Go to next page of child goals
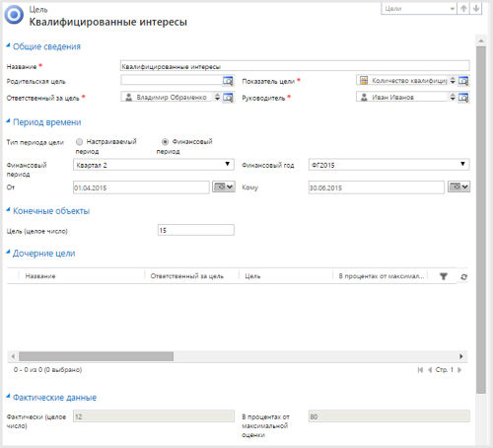Viewport: 493px width, 448px height. point(459,370)
